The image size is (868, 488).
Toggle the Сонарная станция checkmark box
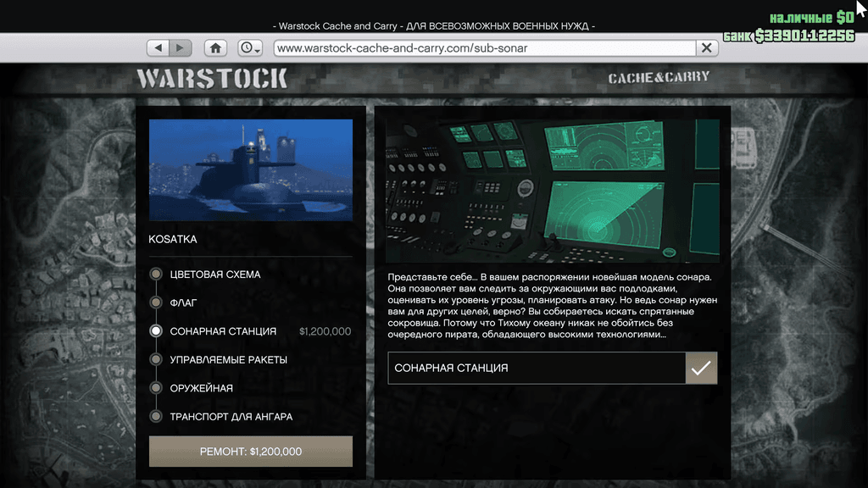(x=701, y=368)
